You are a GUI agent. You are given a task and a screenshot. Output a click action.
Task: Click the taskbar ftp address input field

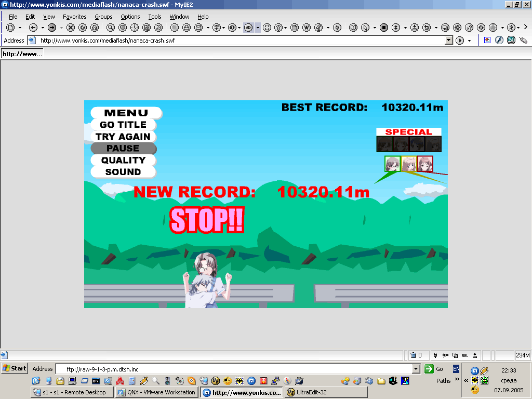pyautogui.click(x=237, y=369)
